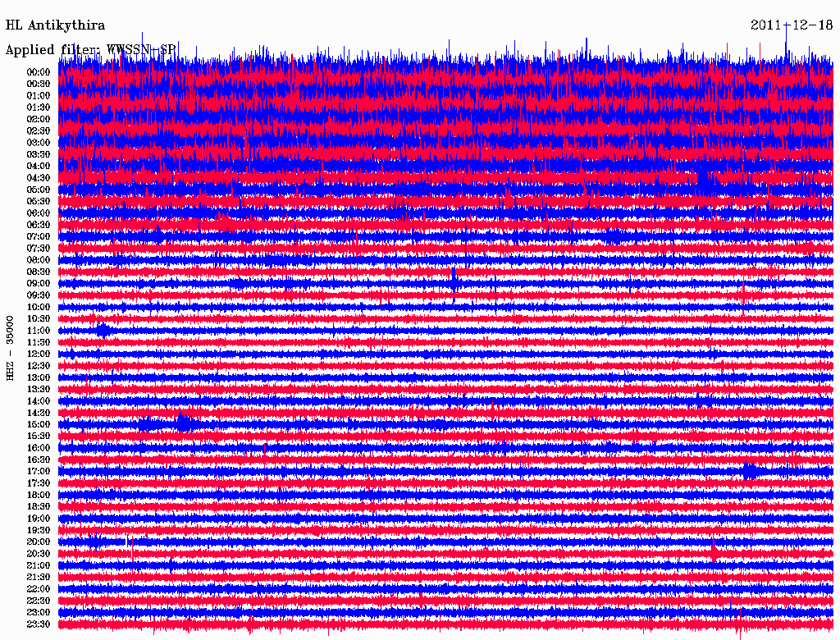The image size is (840, 640).
Task: Select the 07:30 time label
Action: [39, 249]
